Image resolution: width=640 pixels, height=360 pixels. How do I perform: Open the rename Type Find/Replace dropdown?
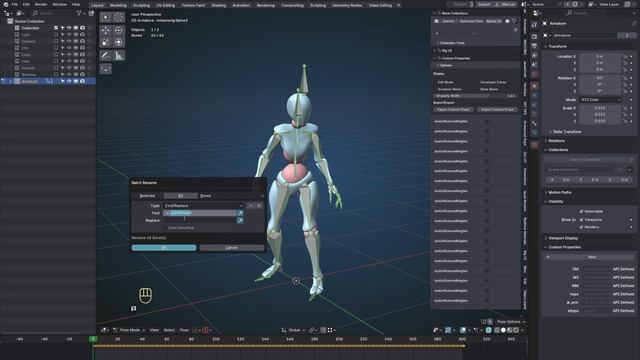[x=203, y=206]
